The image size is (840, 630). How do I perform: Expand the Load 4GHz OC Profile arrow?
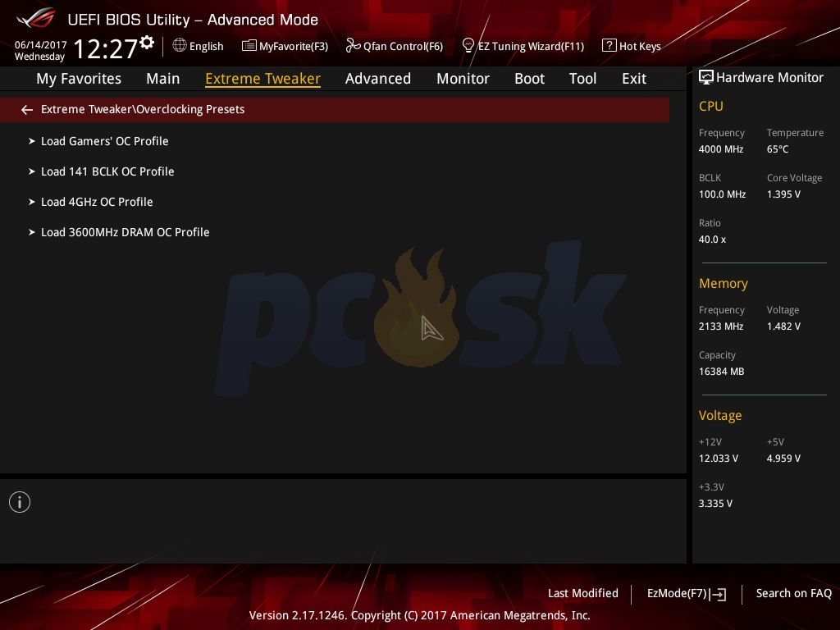point(32,202)
